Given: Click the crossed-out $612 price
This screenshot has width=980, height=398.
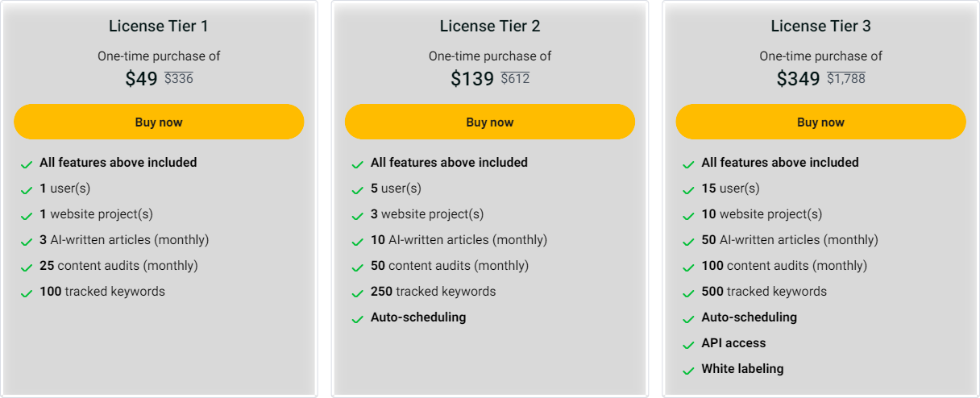Looking at the screenshot, I should click(x=515, y=79).
